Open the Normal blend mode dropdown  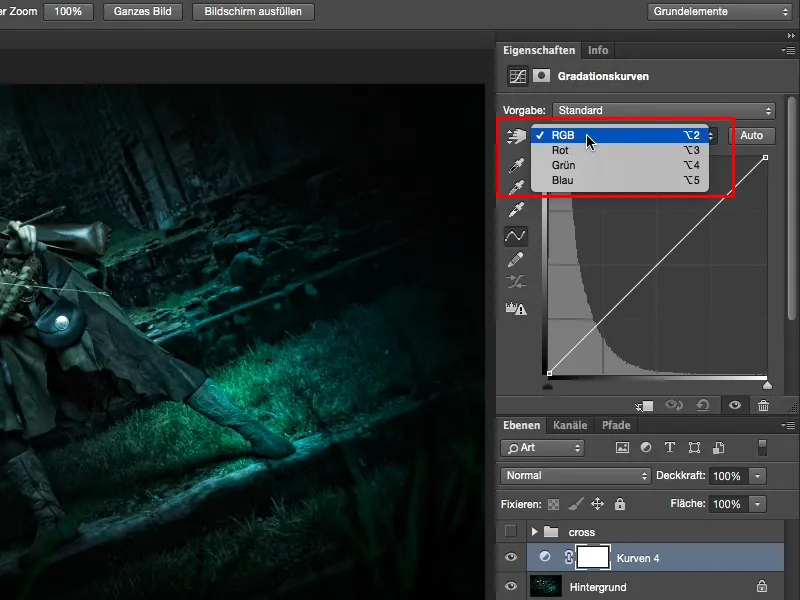pyautogui.click(x=576, y=476)
